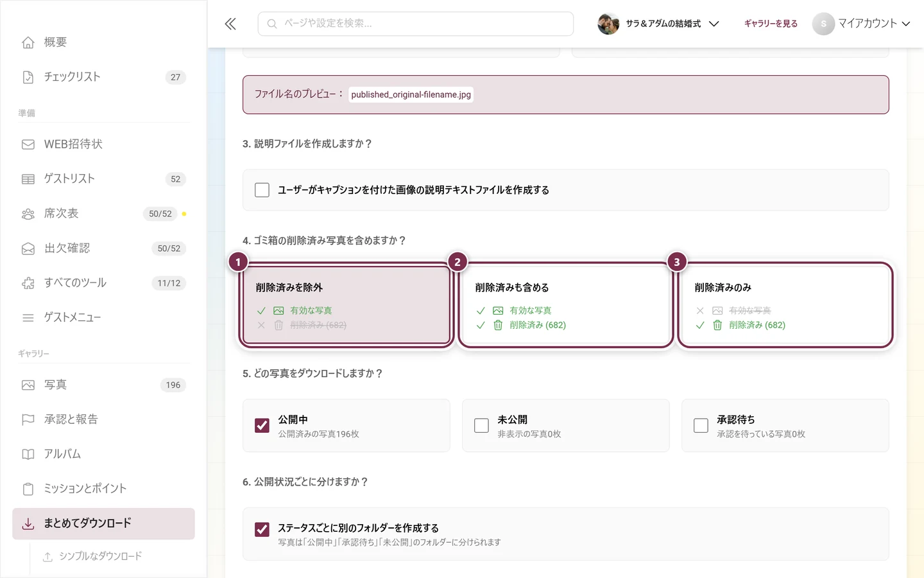Click the published_original-filename.jpg preview text
924x578 pixels.
(x=411, y=94)
